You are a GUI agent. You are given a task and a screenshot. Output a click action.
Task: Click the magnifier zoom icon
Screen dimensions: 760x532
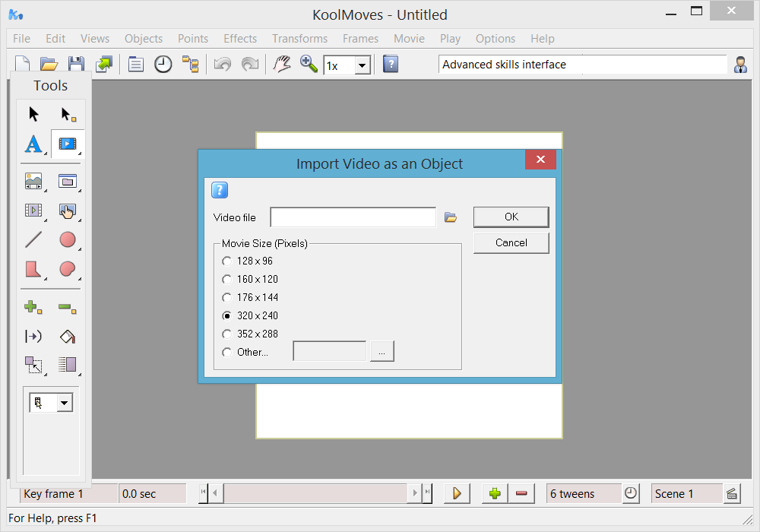click(x=309, y=64)
